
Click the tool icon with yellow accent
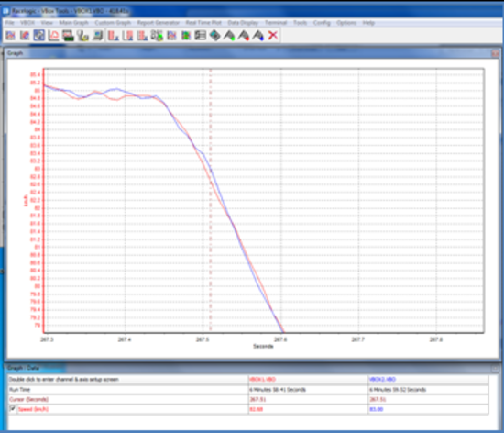[x=82, y=35]
